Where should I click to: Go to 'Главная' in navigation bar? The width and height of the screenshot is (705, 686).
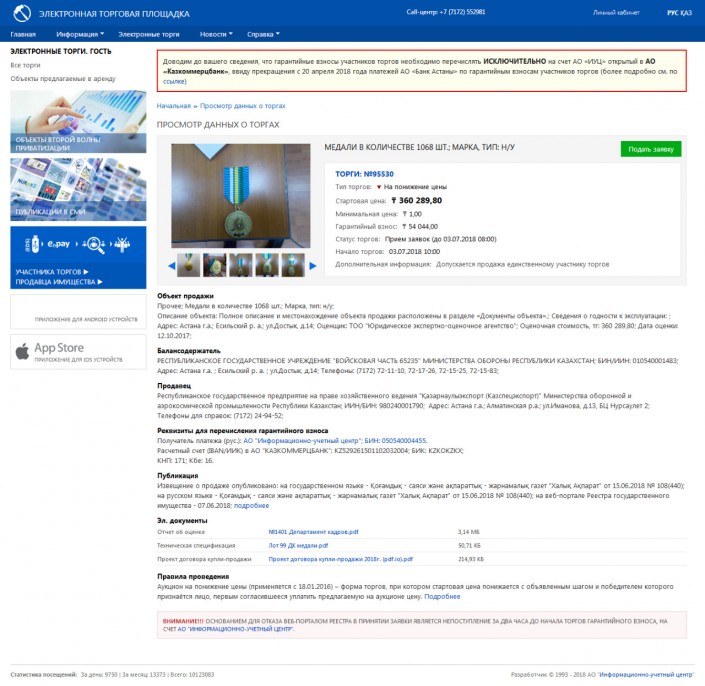coord(23,34)
